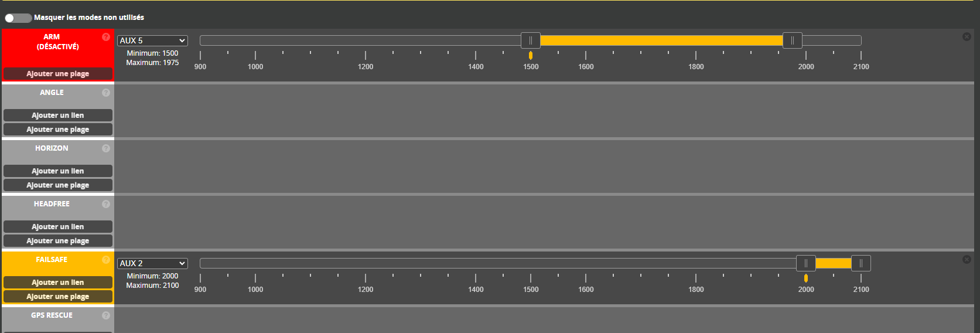Delete the FAILSAFE range with X icon
Viewport: 980px width, 333px height.
click(967, 260)
